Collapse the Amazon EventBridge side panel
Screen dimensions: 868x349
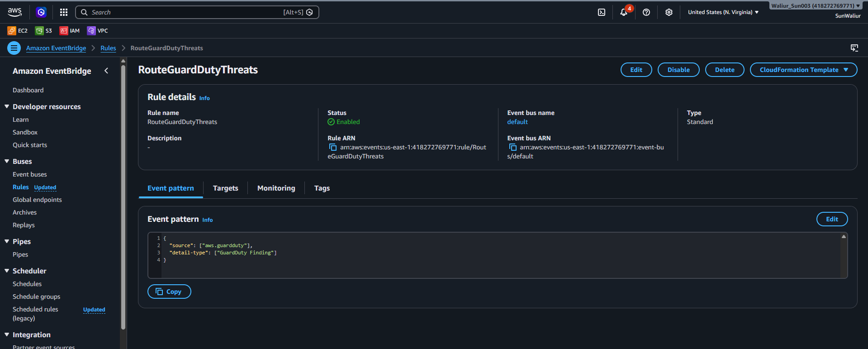[106, 71]
